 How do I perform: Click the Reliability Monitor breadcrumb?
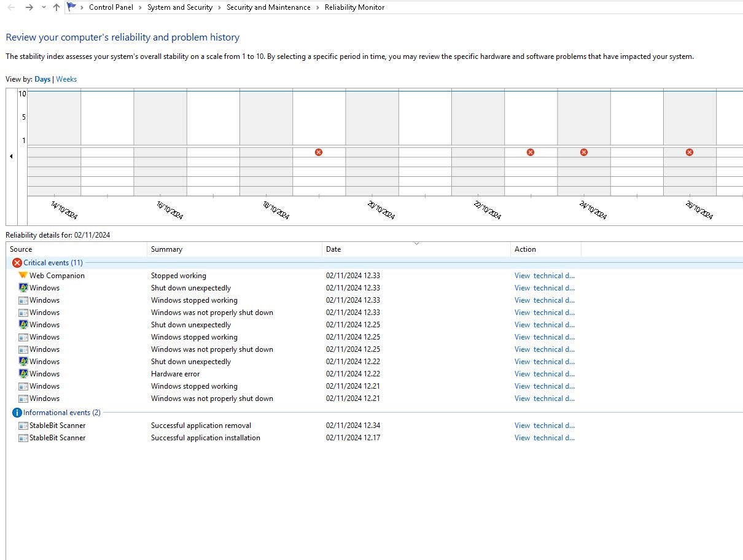coord(355,7)
